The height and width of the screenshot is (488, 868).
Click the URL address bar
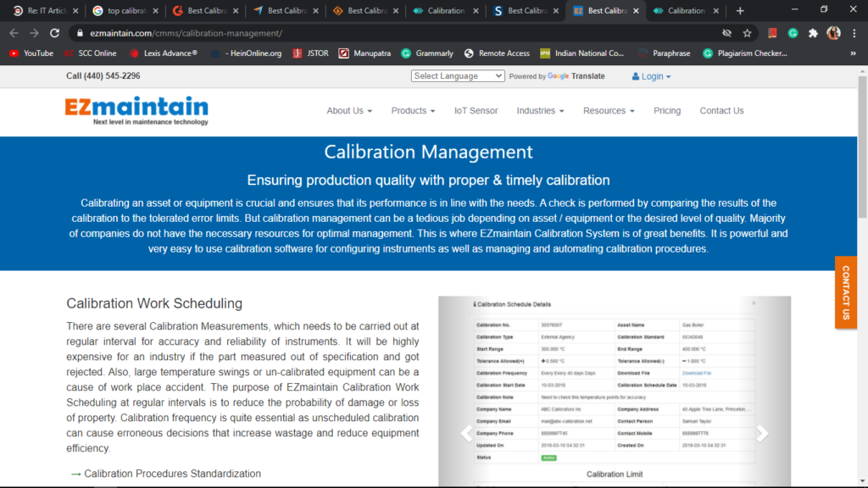(381, 33)
